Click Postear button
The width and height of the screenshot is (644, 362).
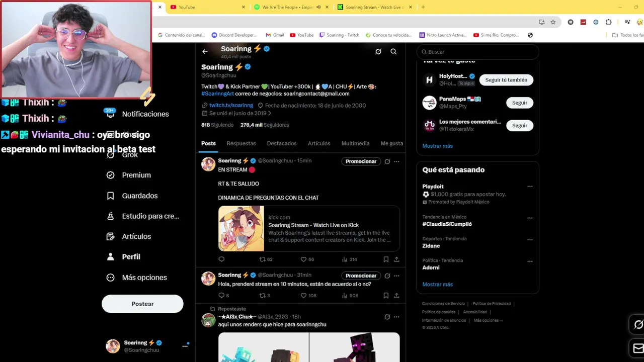coord(142,304)
